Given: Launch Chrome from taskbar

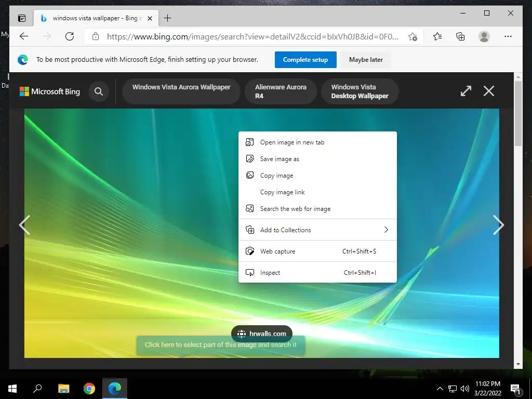Looking at the screenshot, I should [89, 389].
